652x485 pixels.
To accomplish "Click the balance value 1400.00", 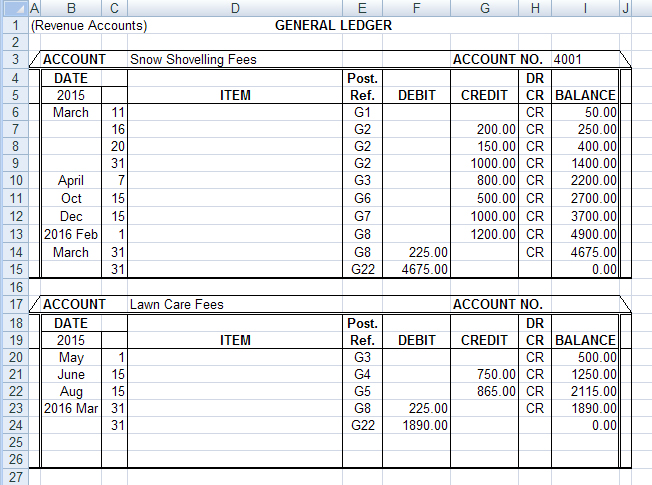I will click(594, 163).
